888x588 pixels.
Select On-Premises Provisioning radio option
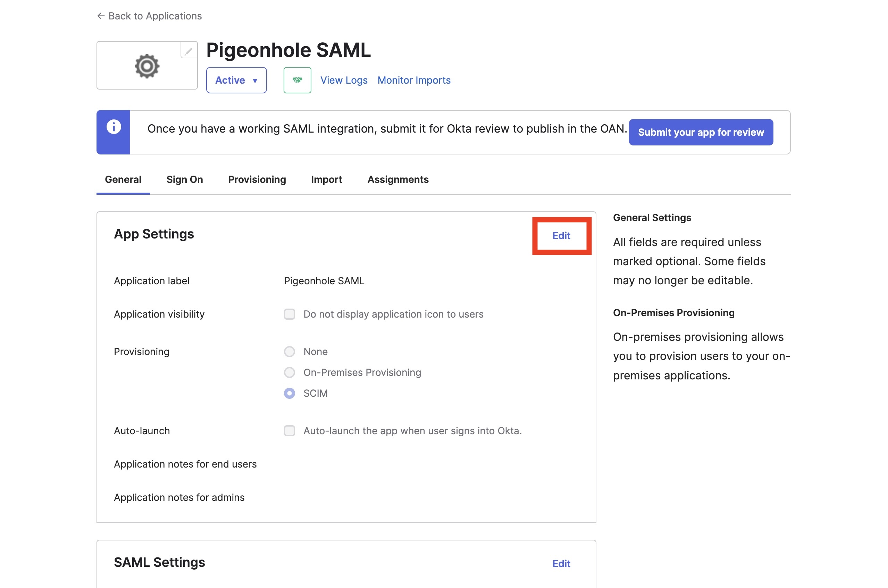[290, 372]
